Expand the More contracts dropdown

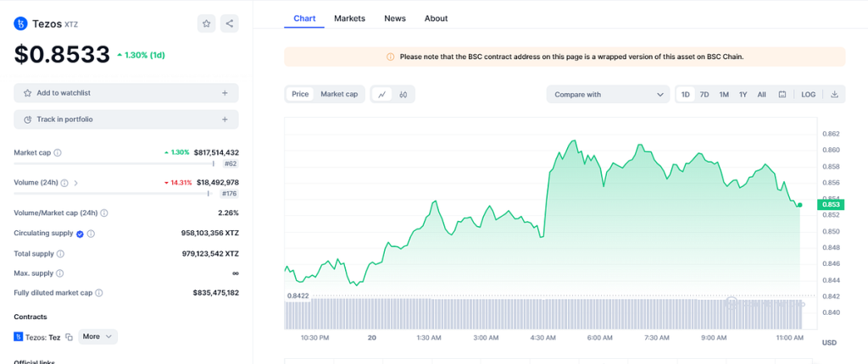97,336
